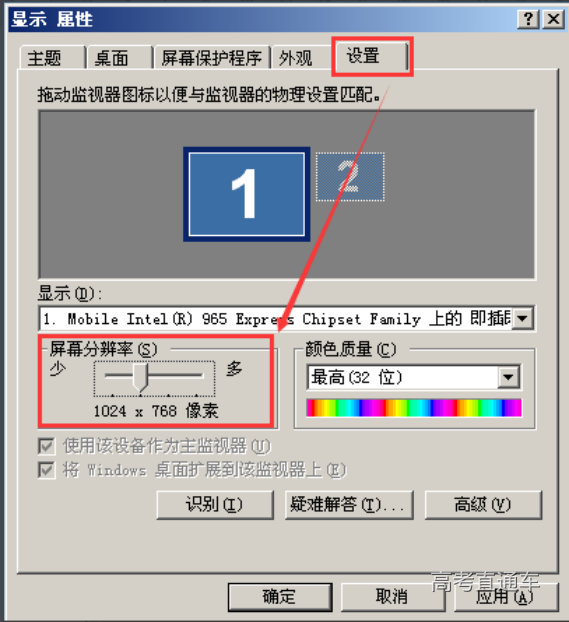Open the 外观 tab

302,58
